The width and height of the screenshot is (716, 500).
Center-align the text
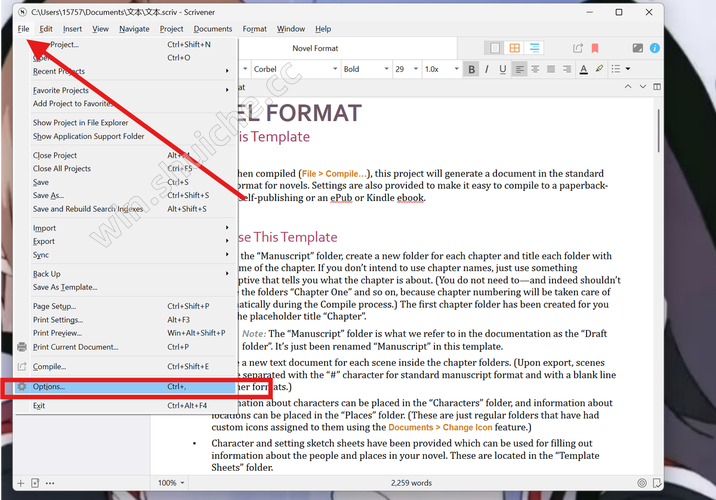[535, 69]
